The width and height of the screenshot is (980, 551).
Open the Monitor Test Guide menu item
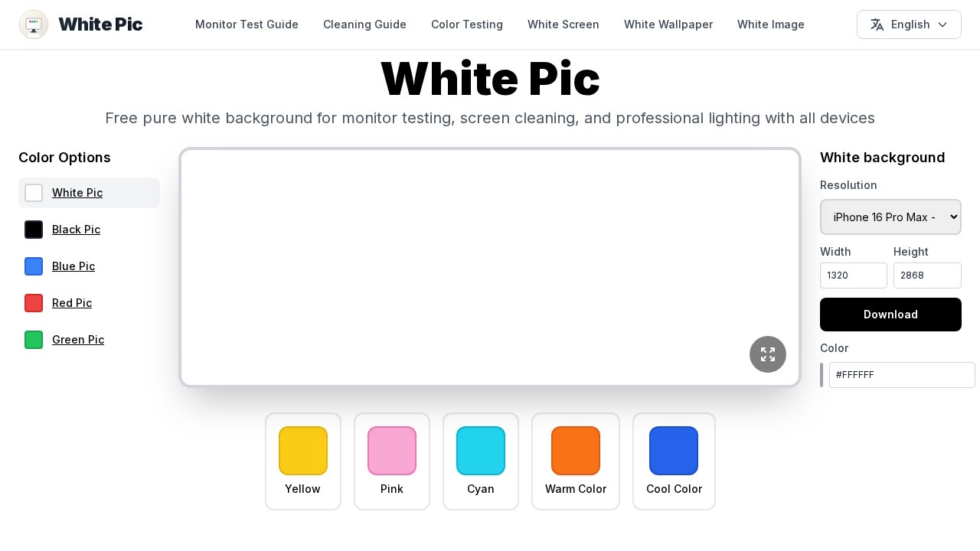click(x=247, y=24)
